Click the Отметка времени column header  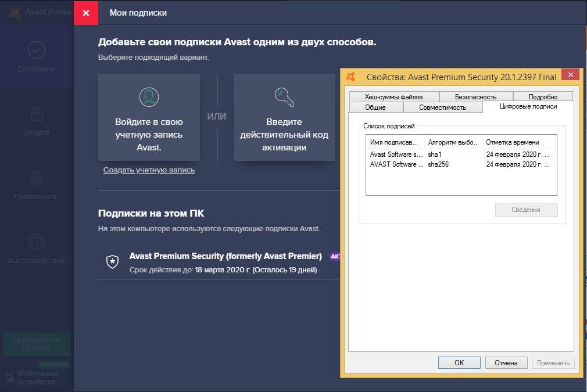519,142
